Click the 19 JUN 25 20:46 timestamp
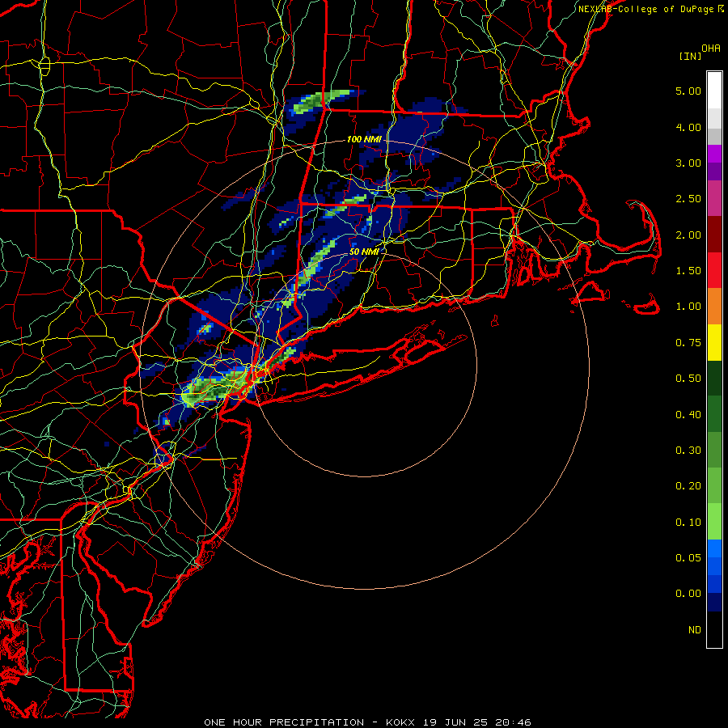728x728 pixels. (476, 722)
